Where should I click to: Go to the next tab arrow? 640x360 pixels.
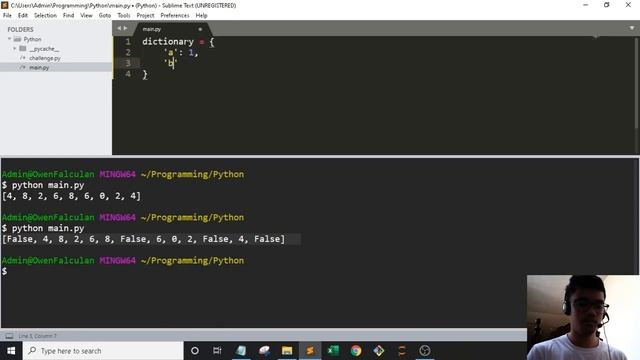pyautogui.click(x=125, y=28)
